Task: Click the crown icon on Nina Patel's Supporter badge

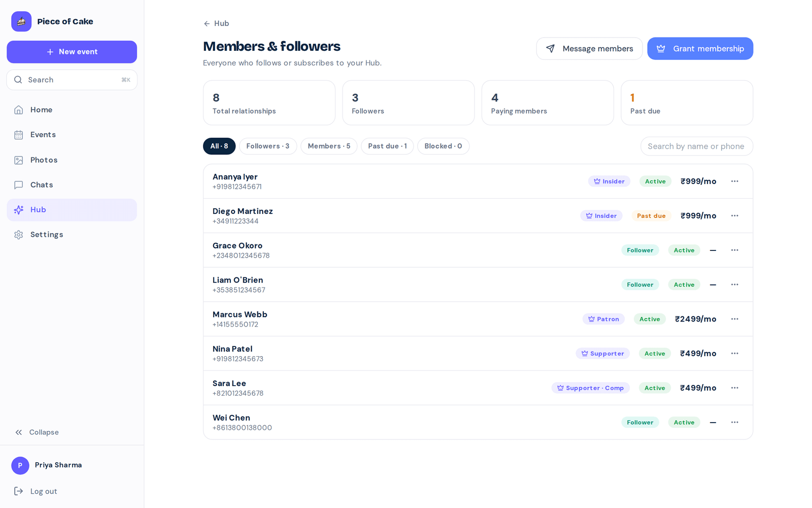Action: click(585, 354)
